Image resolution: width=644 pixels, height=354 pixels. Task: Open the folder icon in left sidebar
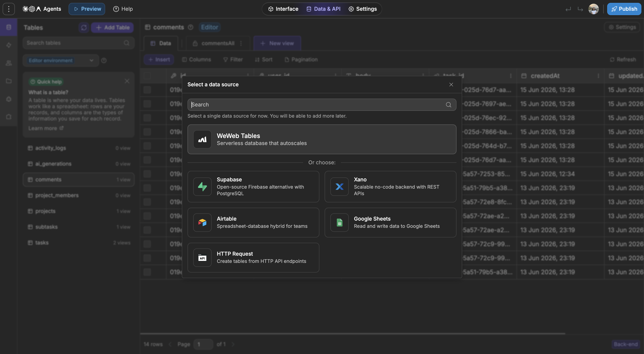(x=9, y=81)
